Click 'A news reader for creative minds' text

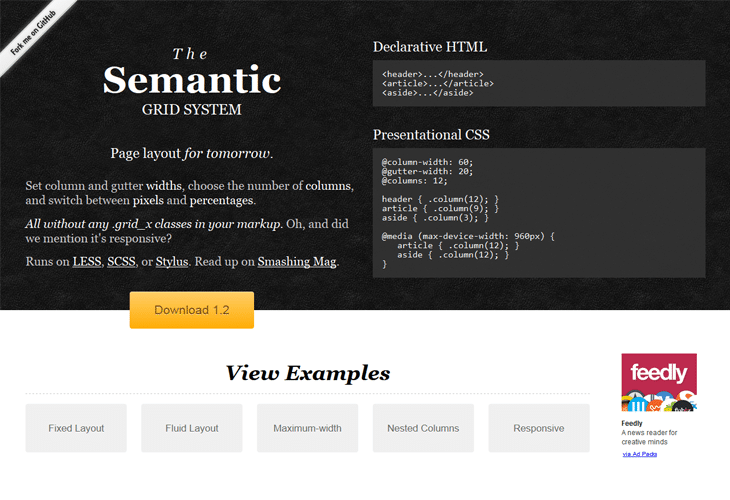pyautogui.click(x=649, y=437)
